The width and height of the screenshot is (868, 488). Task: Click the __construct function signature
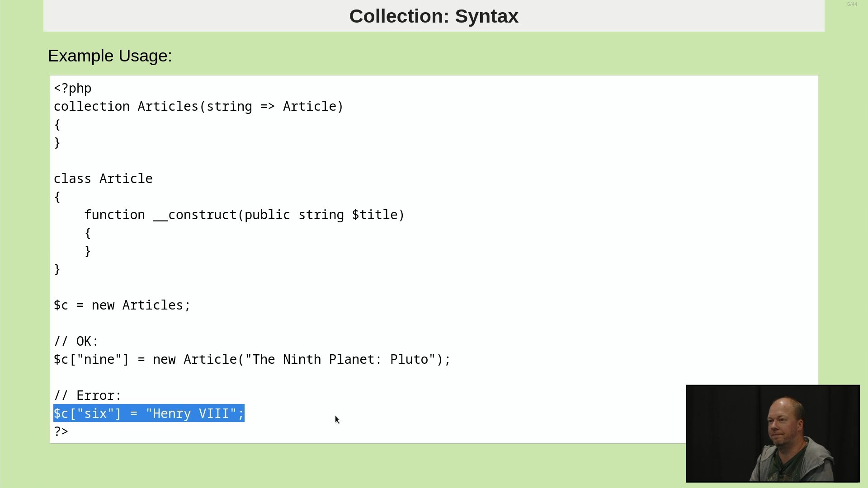pyautogui.click(x=244, y=215)
